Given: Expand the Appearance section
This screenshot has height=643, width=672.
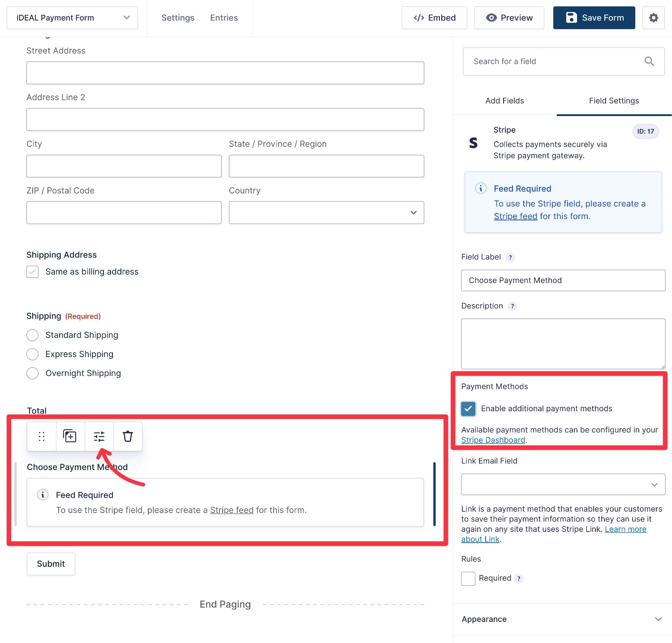Looking at the screenshot, I should coord(562,619).
